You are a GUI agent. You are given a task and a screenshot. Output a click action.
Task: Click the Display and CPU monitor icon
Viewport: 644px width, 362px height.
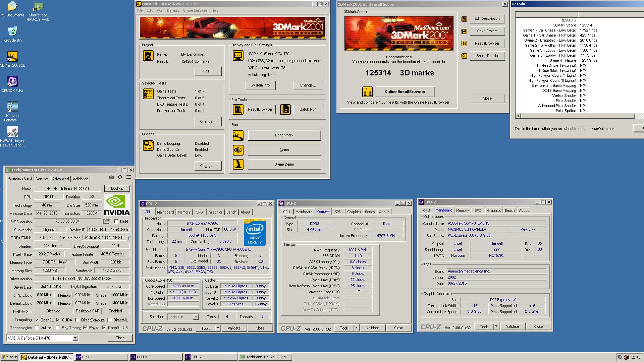[238, 56]
